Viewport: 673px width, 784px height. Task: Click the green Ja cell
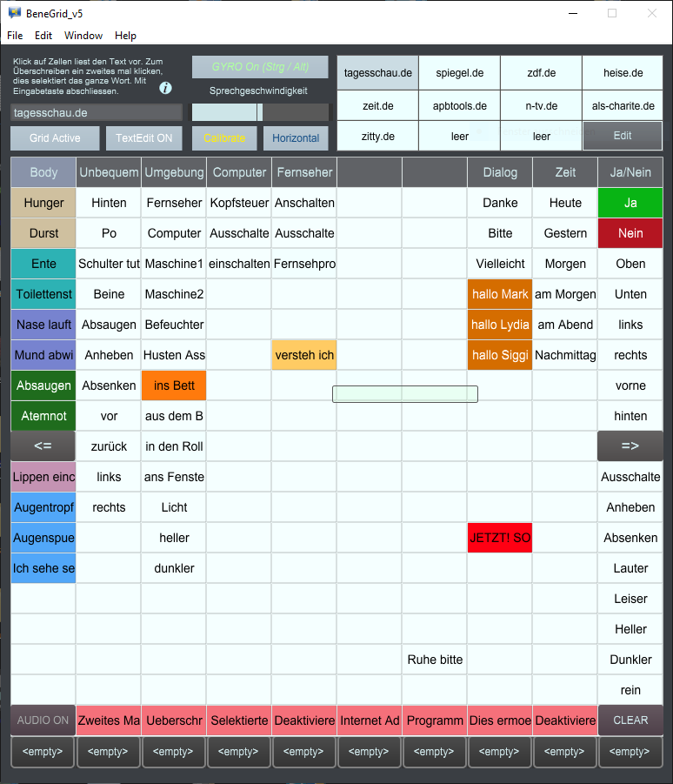(x=630, y=203)
